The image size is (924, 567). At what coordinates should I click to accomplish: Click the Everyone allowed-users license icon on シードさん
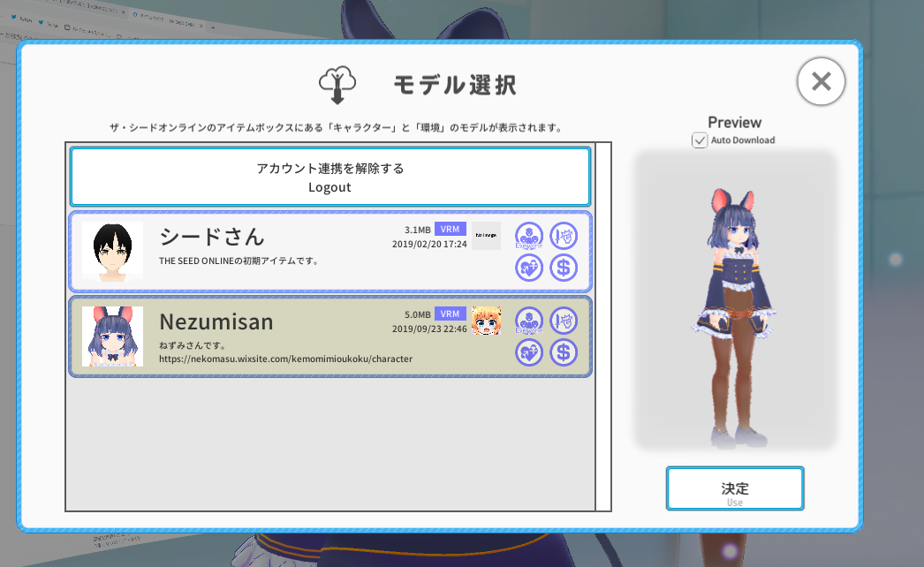pyautogui.click(x=529, y=235)
